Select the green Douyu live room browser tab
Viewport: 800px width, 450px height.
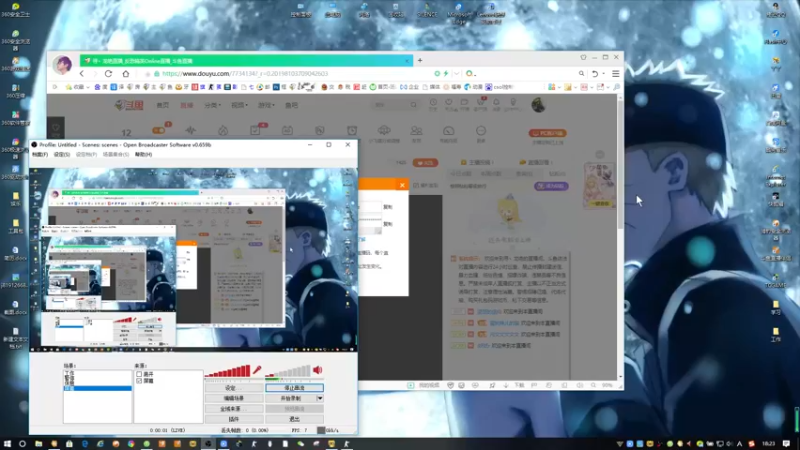coord(246,60)
